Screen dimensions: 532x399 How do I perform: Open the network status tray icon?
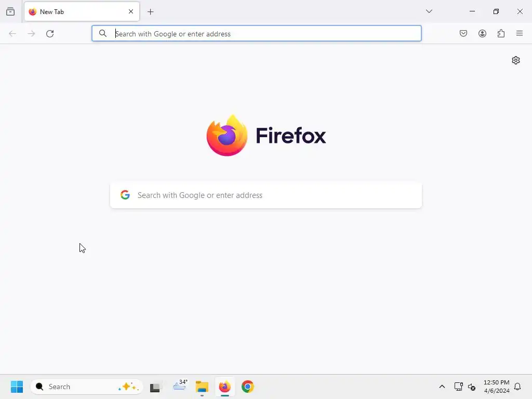point(458,387)
